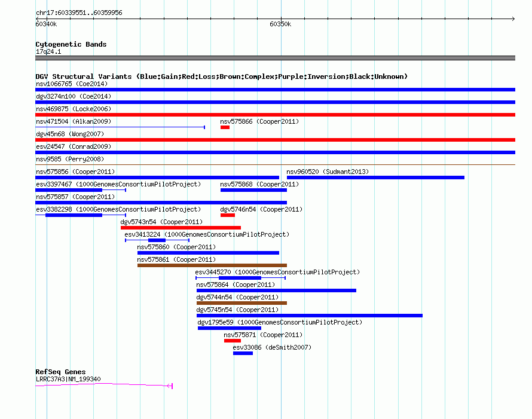This screenshot has height=419, width=532.
Task: Open dgv5743n54 (Cooper2011) label
Action: click(x=161, y=222)
